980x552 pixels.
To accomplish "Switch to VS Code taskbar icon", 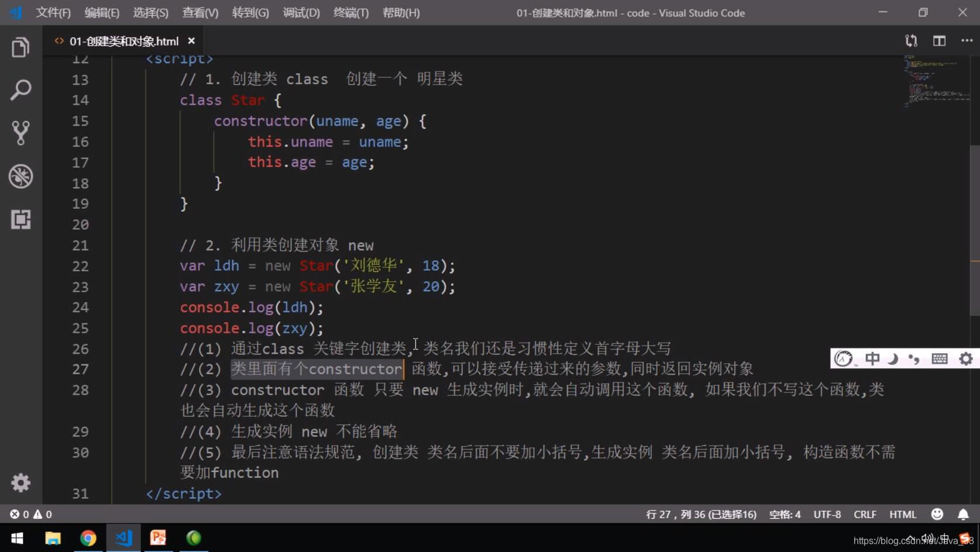I will (123, 538).
